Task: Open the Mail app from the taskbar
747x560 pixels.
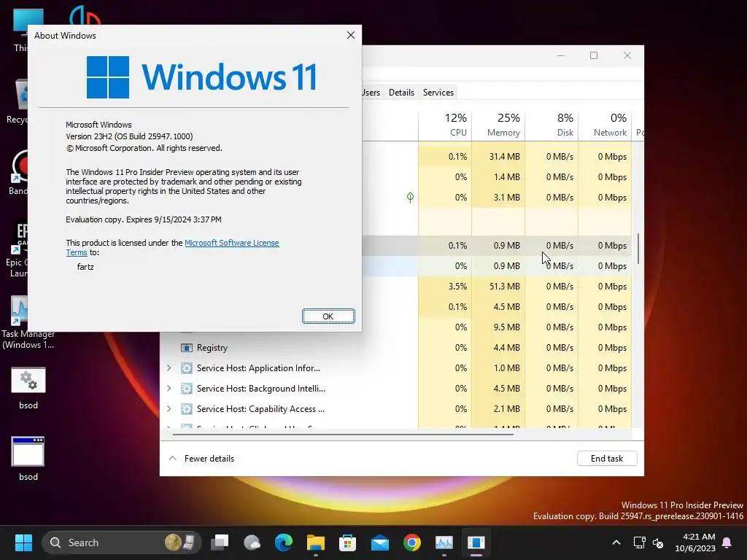Action: 379,542
